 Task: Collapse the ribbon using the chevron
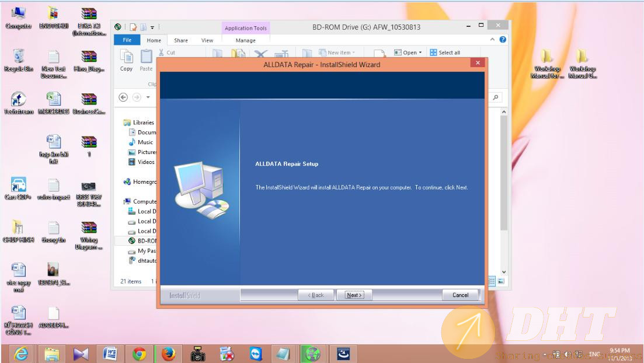[493, 40]
